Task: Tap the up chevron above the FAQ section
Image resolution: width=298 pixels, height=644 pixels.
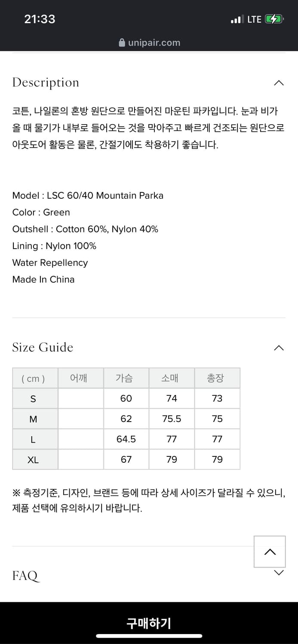Action: pyautogui.click(x=270, y=552)
